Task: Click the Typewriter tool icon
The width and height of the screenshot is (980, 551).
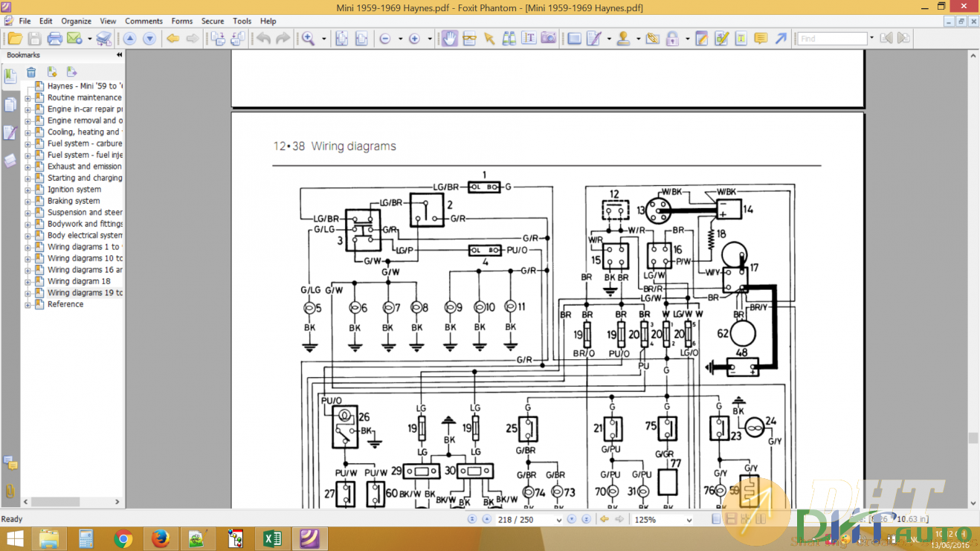Action: [741, 39]
